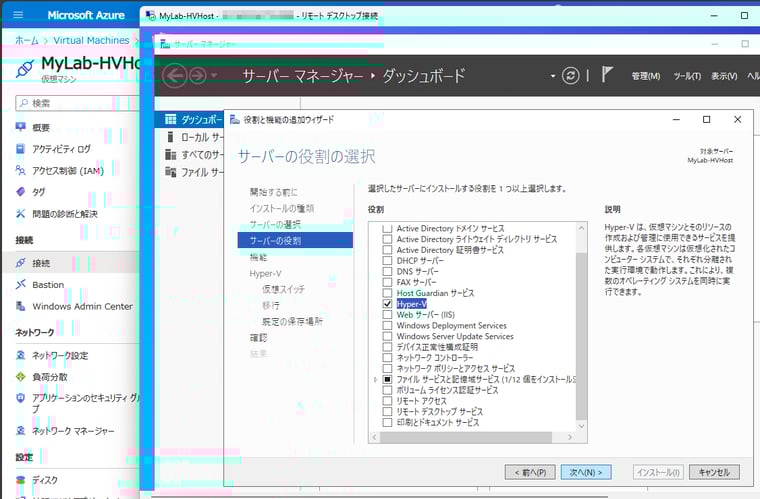Click ホーム breadcrumb link in Azure
The height and width of the screenshot is (499, 760).
pos(27,40)
